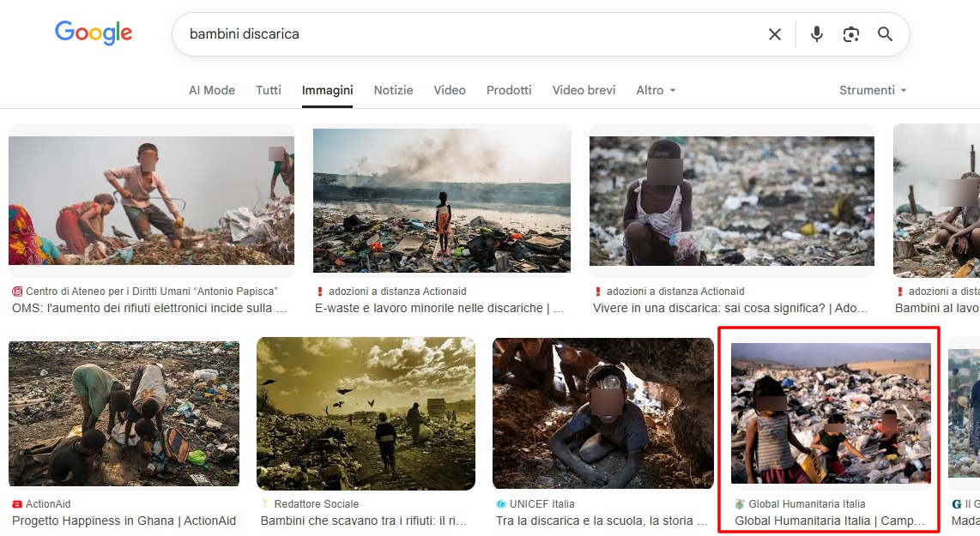980x536 pixels.
Task: Open the Redattore Sociale yellow-toned landfill thumbnail
Action: [x=366, y=413]
